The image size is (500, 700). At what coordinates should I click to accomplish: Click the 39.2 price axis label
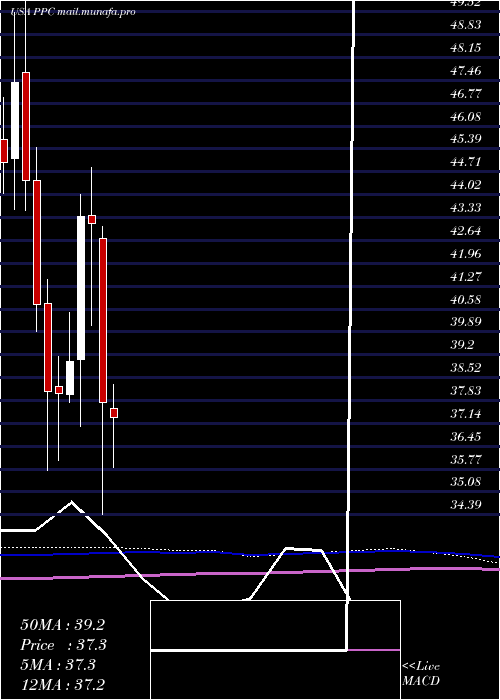coord(462,345)
